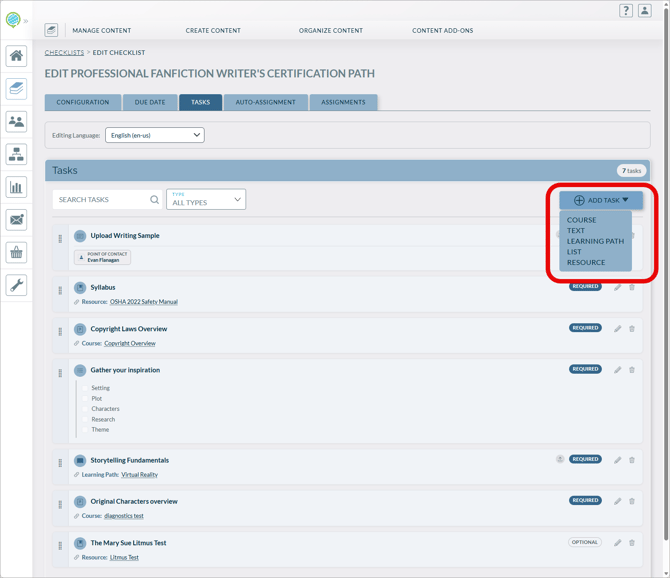Viewport: 670px width, 578px height.
Task: Open the Home sidebar icon
Action: click(x=16, y=56)
